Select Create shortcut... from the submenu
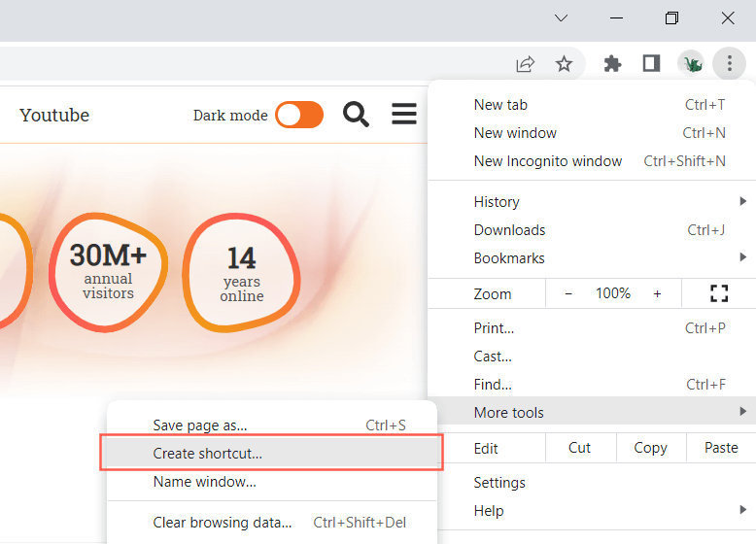 (208, 454)
